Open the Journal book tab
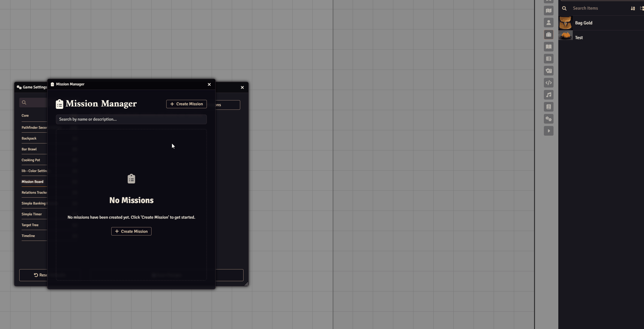The image size is (644, 329). pos(548,47)
